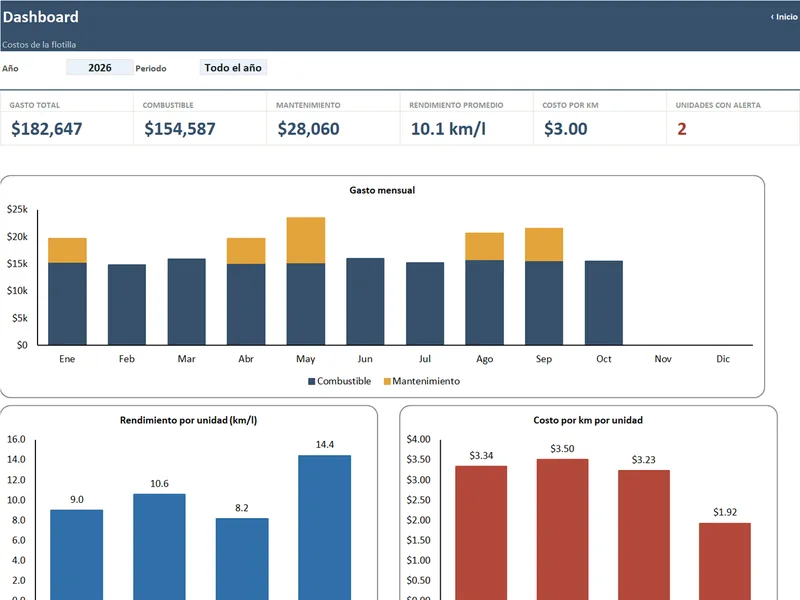This screenshot has height=600, width=800.
Task: Click the Jun bar in Gasto mensual
Action: (x=365, y=302)
